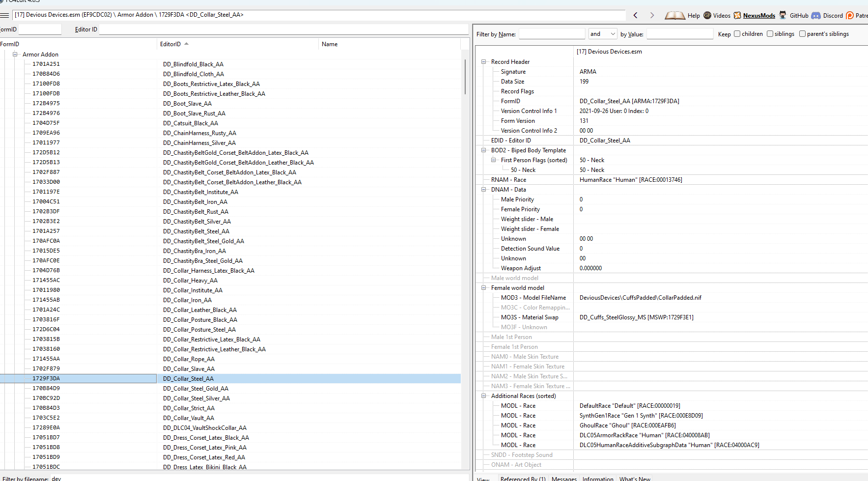
Task: Enable the Keep children checkbox
Action: 737,34
